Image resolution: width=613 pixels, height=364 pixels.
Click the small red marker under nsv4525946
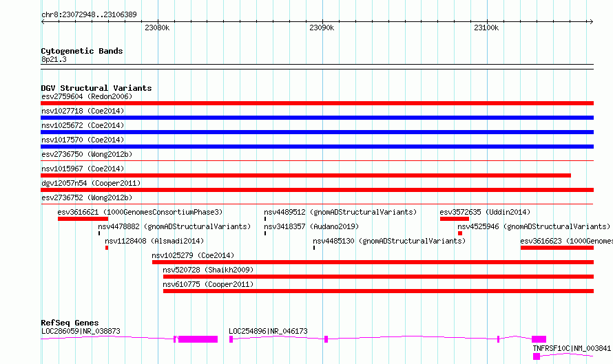click(460, 233)
